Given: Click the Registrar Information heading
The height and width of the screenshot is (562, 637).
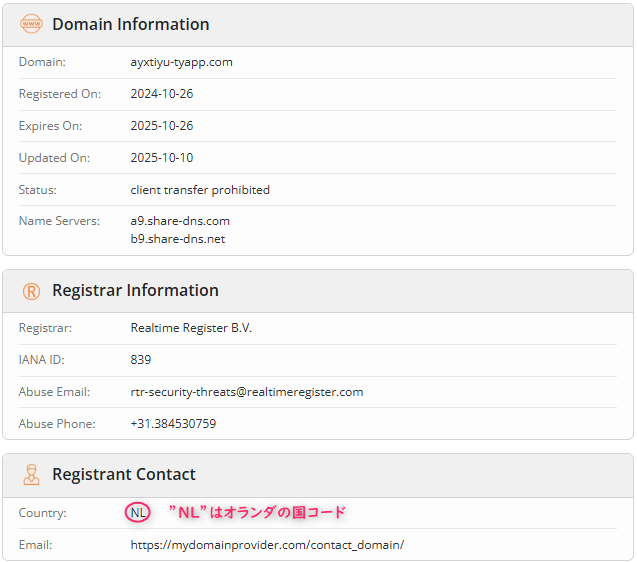Looking at the screenshot, I should click(135, 291).
